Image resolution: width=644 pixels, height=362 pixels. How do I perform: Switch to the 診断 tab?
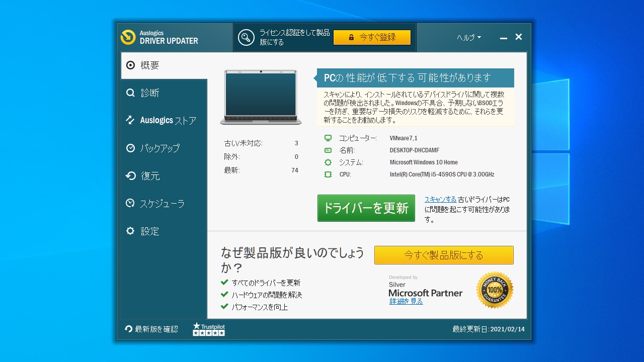click(x=164, y=93)
